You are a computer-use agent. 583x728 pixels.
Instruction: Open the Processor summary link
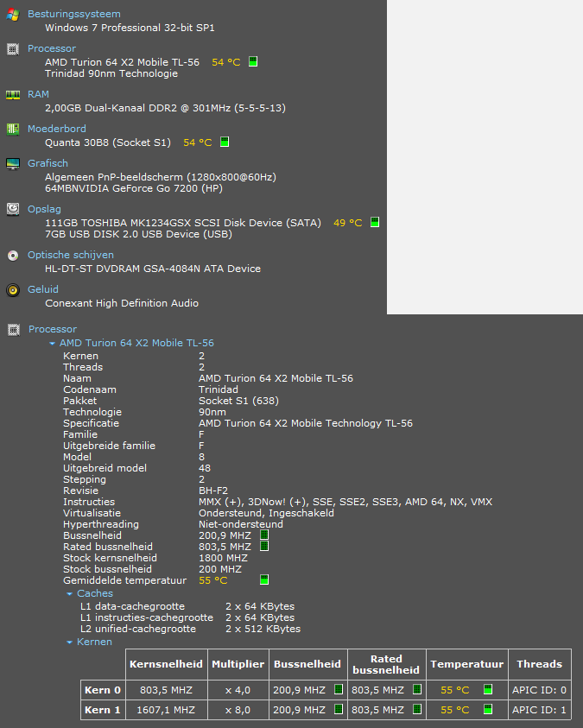pos(52,48)
